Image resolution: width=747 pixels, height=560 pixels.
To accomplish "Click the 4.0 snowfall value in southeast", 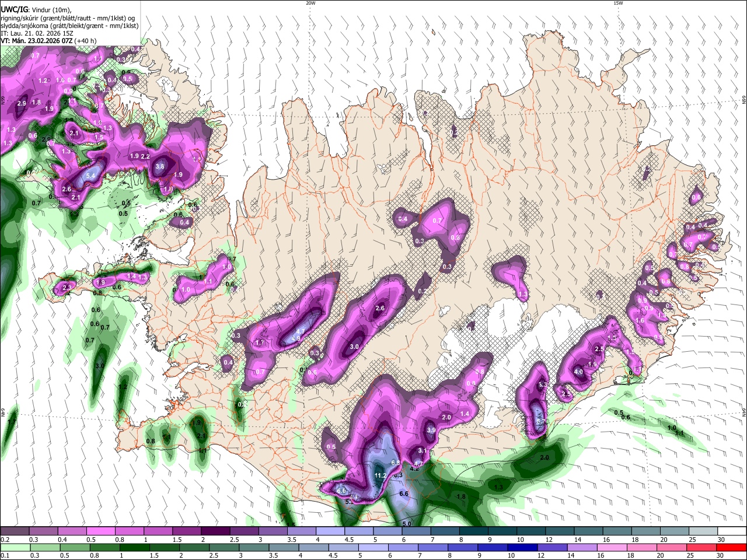I will tap(578, 372).
